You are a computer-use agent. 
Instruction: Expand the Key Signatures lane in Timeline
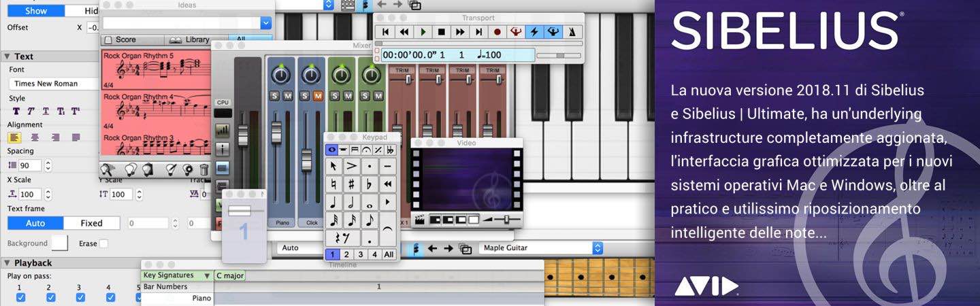click(208, 276)
